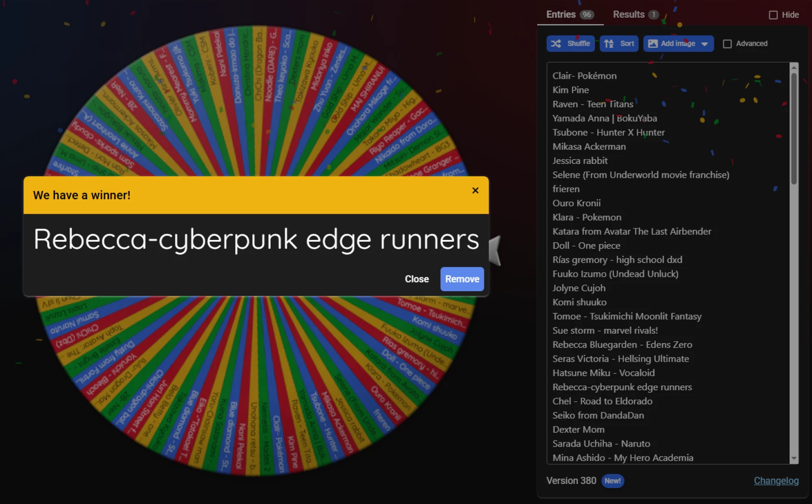Click the 'Dexter Mom' entry line
812x504 pixels.
(579, 429)
